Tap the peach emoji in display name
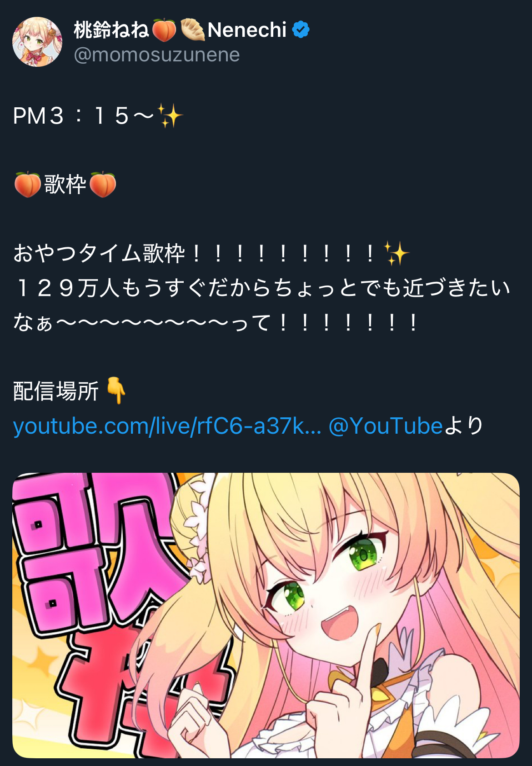 (x=164, y=30)
